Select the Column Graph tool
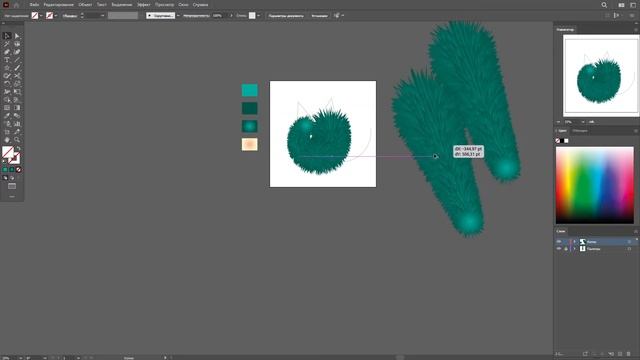 [x=17, y=124]
